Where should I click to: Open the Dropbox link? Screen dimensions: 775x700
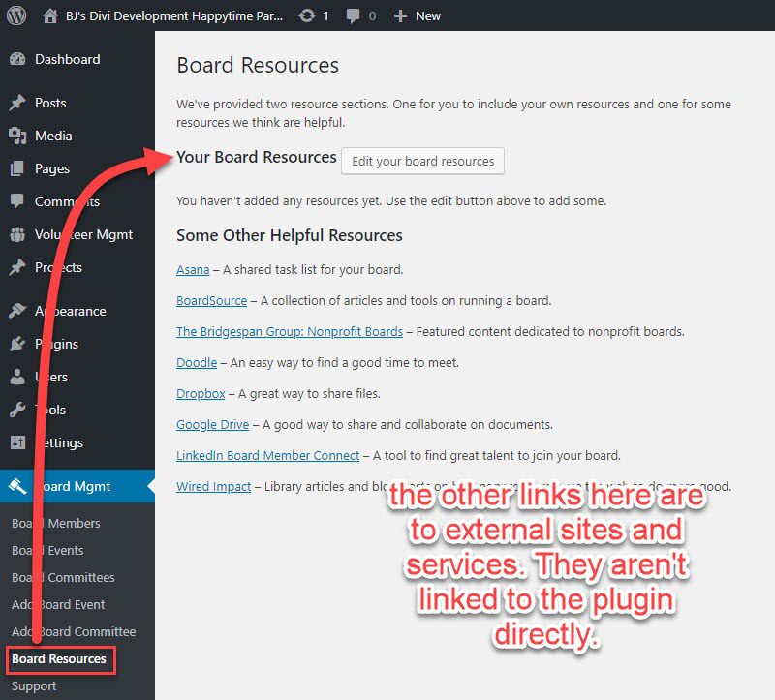(x=201, y=393)
